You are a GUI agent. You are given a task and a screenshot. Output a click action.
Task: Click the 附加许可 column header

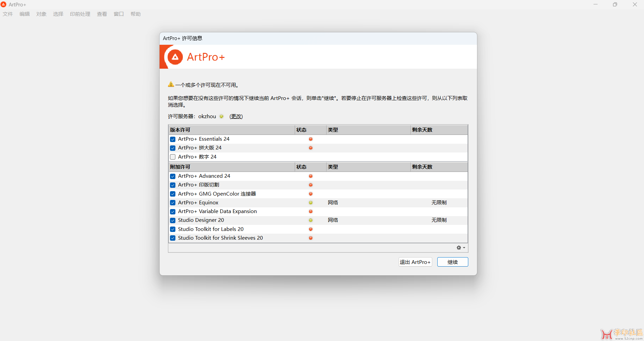pyautogui.click(x=232, y=167)
